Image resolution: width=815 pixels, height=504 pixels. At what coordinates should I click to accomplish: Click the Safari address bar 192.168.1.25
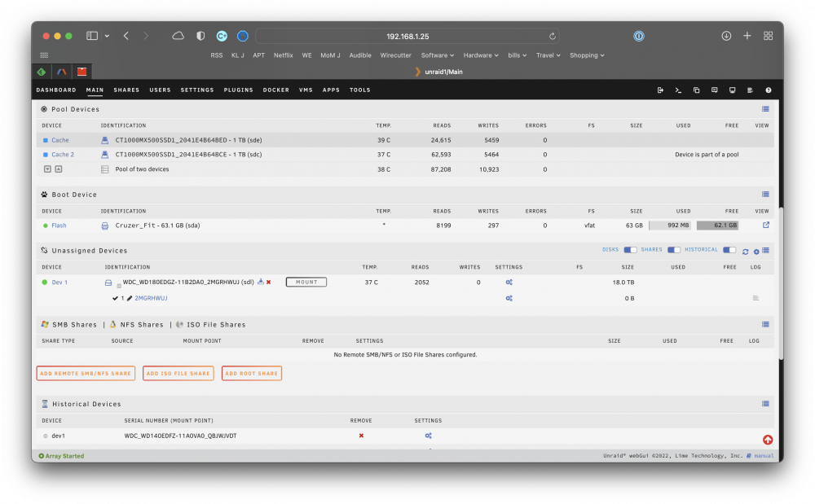407,37
